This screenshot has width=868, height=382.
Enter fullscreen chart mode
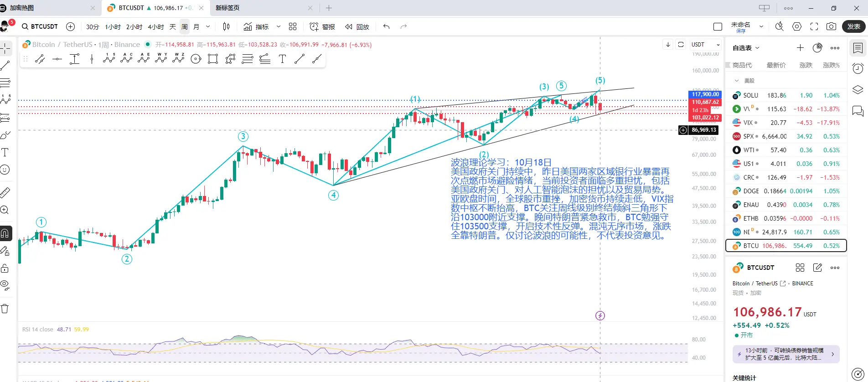[x=814, y=27]
